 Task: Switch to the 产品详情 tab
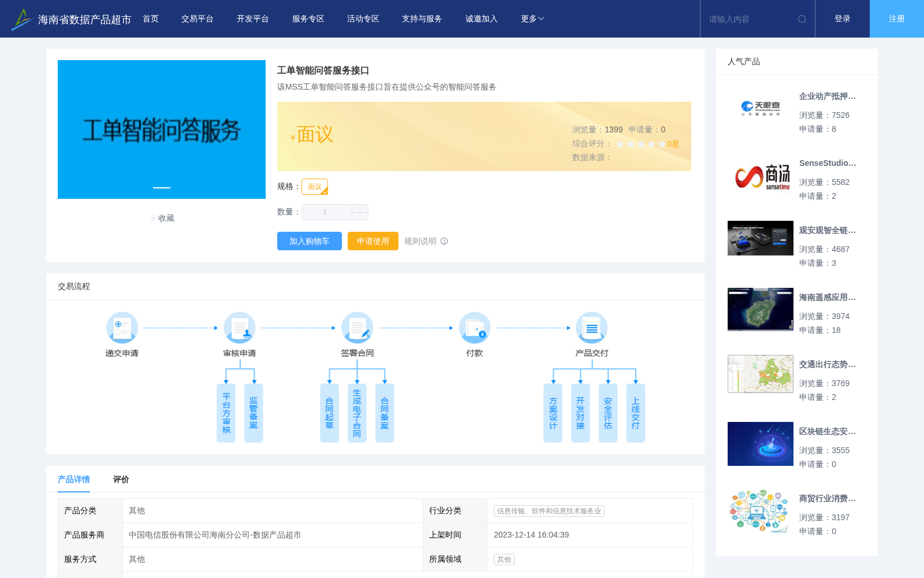point(74,479)
